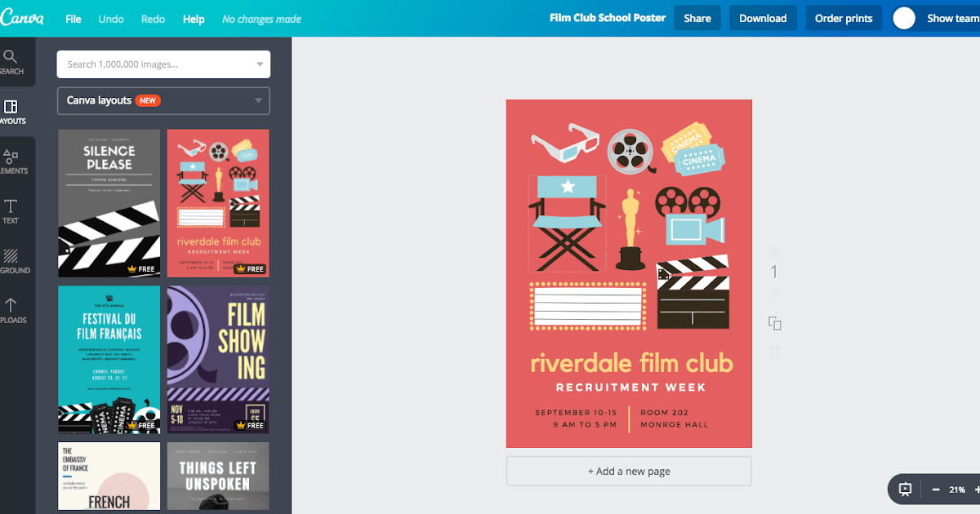Select the marquee sign graphic on poster
This screenshot has width=980, height=514.
point(587,306)
